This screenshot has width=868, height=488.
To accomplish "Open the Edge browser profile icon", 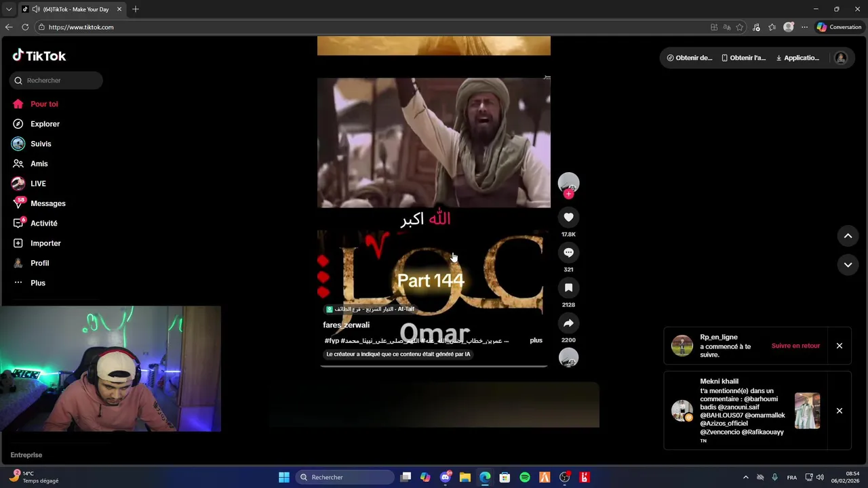I will pos(788,27).
